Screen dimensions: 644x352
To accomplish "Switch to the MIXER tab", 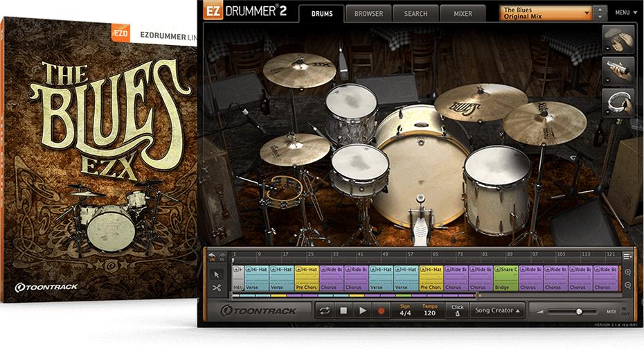I will pyautogui.click(x=463, y=14).
